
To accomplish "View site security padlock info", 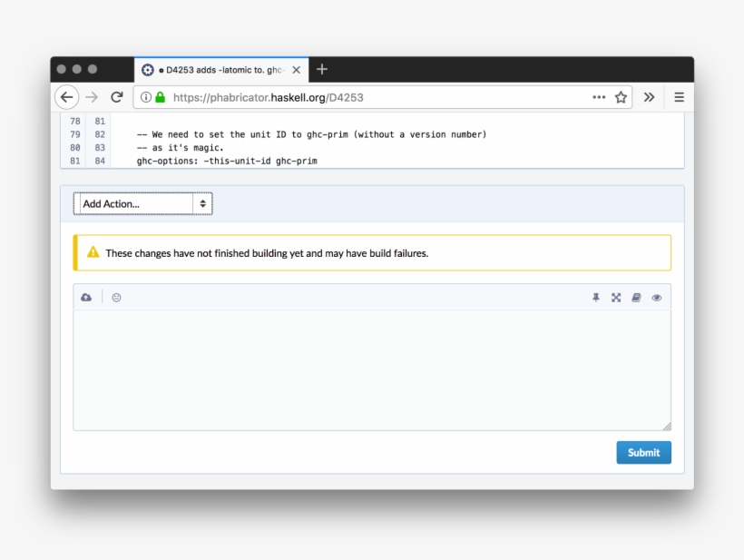I will pos(161,97).
